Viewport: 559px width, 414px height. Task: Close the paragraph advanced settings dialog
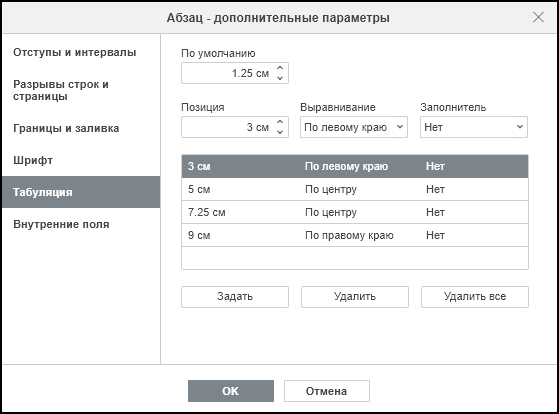(538, 17)
